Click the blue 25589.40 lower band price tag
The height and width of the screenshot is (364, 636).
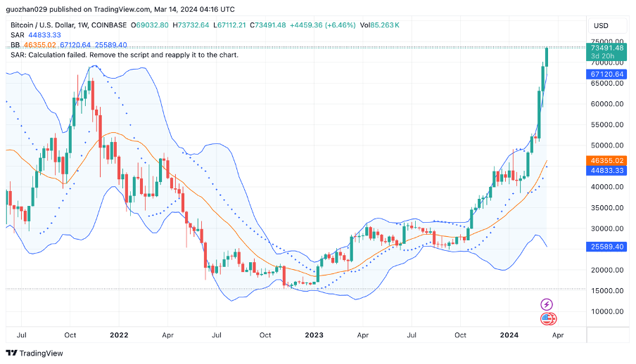(606, 247)
